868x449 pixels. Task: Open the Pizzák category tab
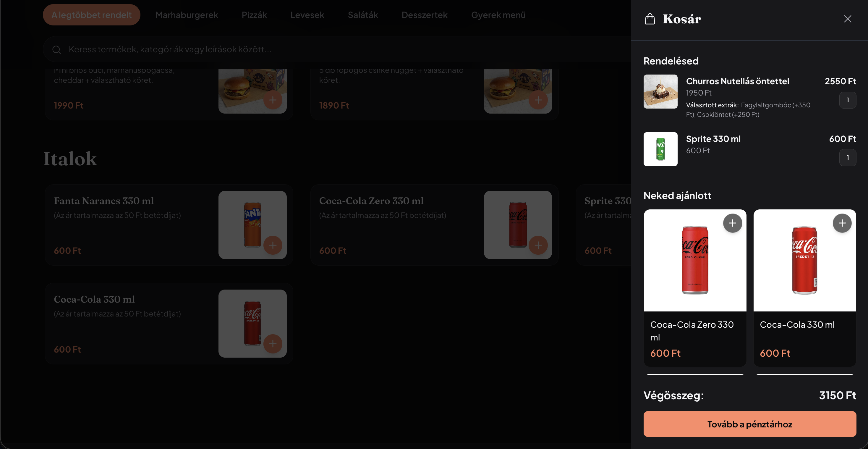tap(254, 15)
